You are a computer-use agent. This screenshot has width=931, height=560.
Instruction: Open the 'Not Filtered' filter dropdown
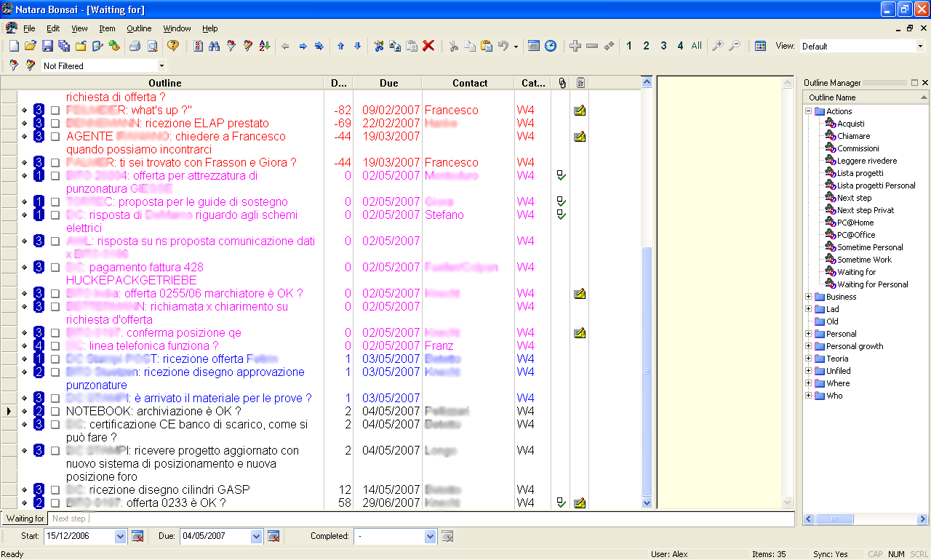click(161, 65)
